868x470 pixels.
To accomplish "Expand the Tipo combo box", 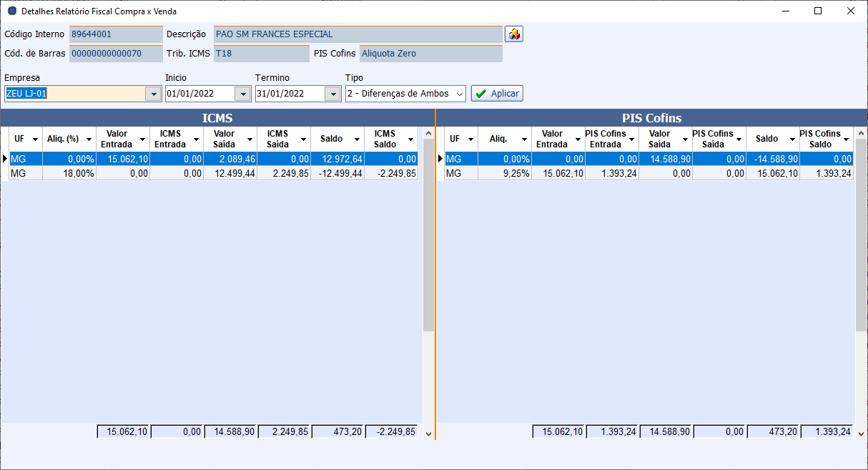I will coord(459,94).
